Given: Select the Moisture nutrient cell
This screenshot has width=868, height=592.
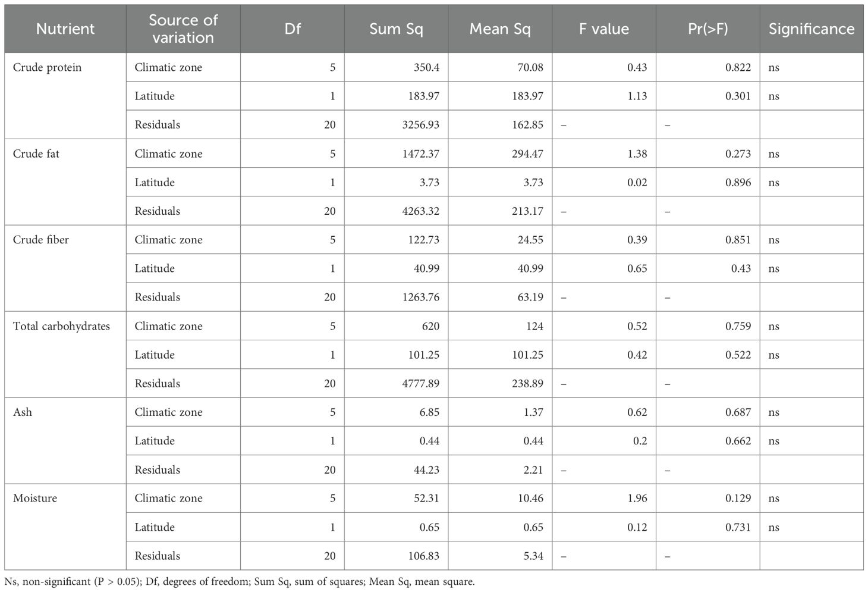Looking at the screenshot, I should [x=35, y=498].
